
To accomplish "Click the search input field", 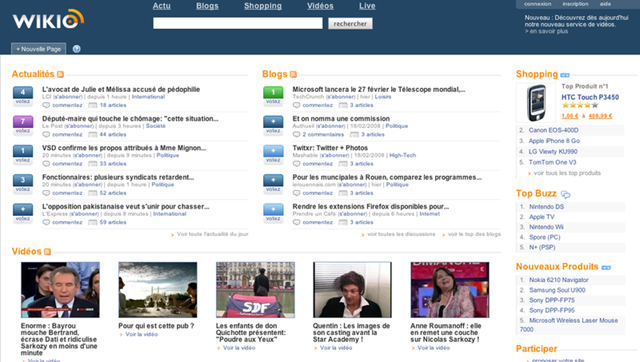I will pos(238,23).
